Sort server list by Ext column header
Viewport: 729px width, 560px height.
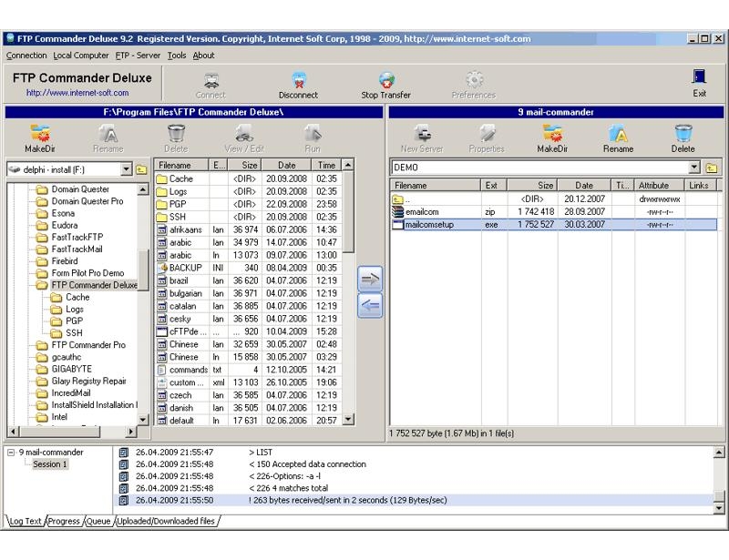pyautogui.click(x=494, y=186)
